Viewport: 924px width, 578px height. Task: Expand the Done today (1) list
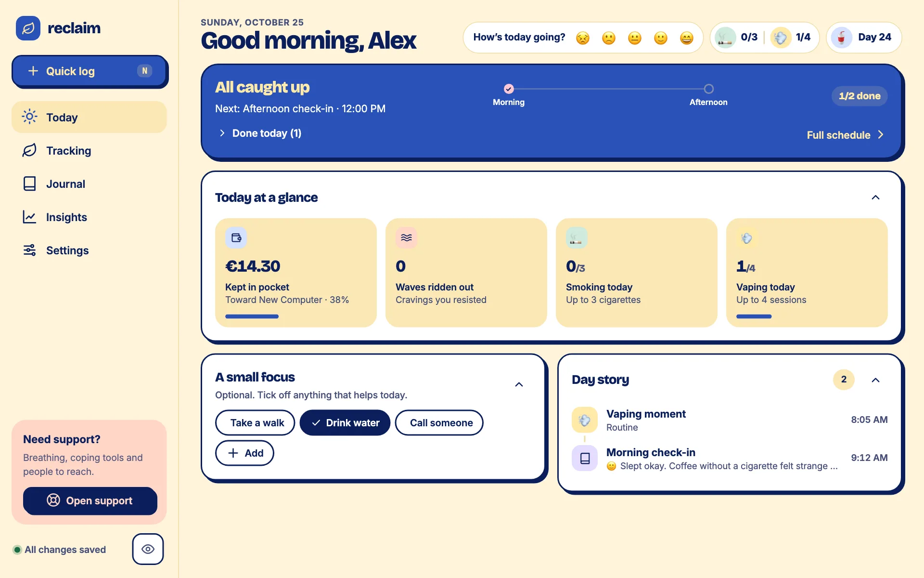coord(260,133)
